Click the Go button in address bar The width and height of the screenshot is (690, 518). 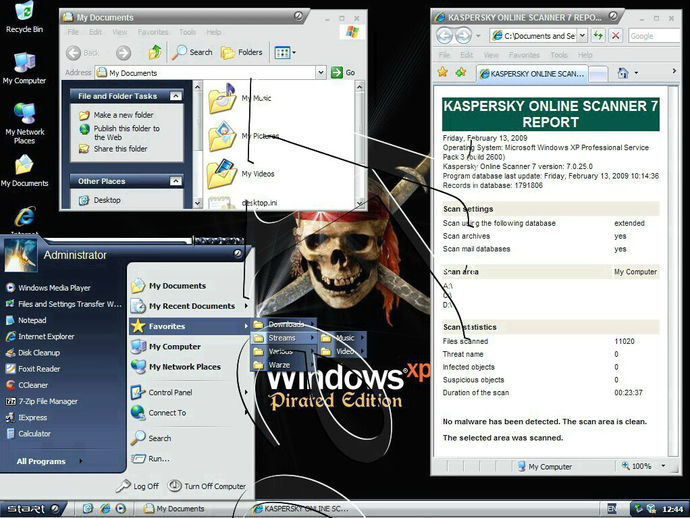coord(343,72)
